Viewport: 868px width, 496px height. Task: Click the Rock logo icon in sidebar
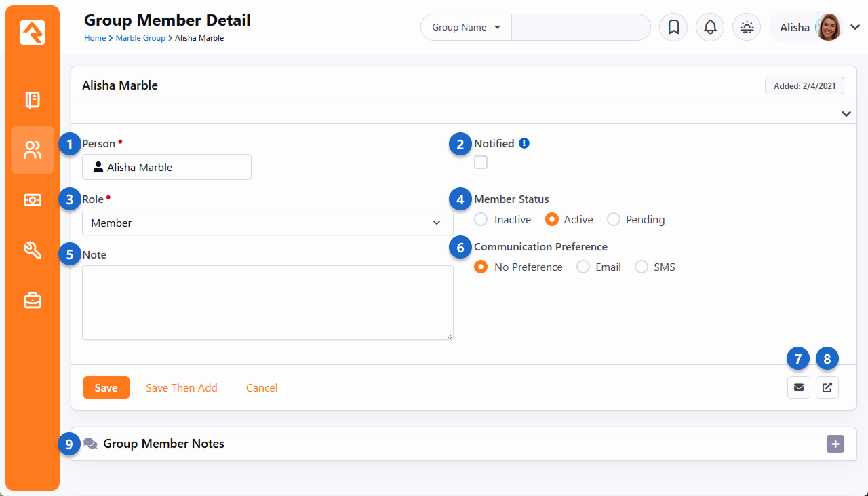(x=33, y=33)
